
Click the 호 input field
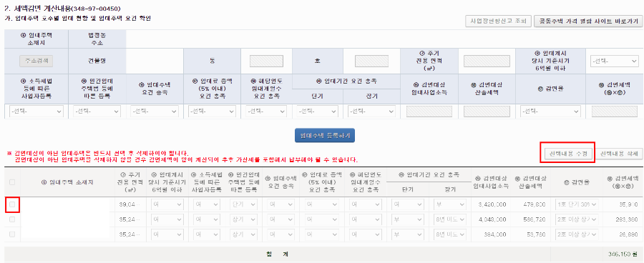(371, 61)
